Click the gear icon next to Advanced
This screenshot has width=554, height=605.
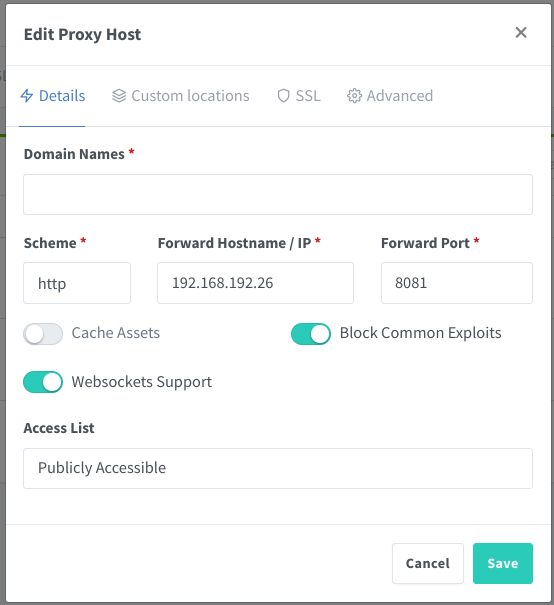(x=354, y=96)
